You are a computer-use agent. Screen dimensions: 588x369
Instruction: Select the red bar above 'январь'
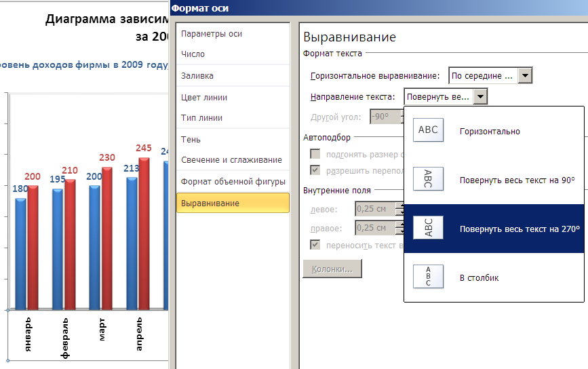click(x=33, y=248)
